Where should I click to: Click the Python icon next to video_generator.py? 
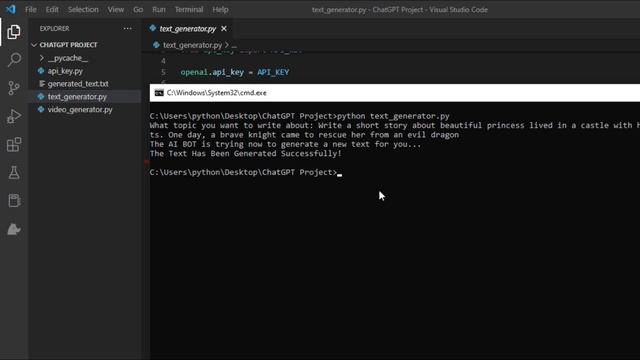tap(41, 109)
